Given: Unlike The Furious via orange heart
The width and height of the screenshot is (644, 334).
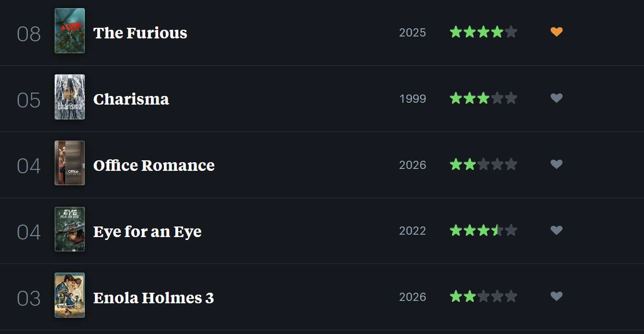Looking at the screenshot, I should click(556, 32).
